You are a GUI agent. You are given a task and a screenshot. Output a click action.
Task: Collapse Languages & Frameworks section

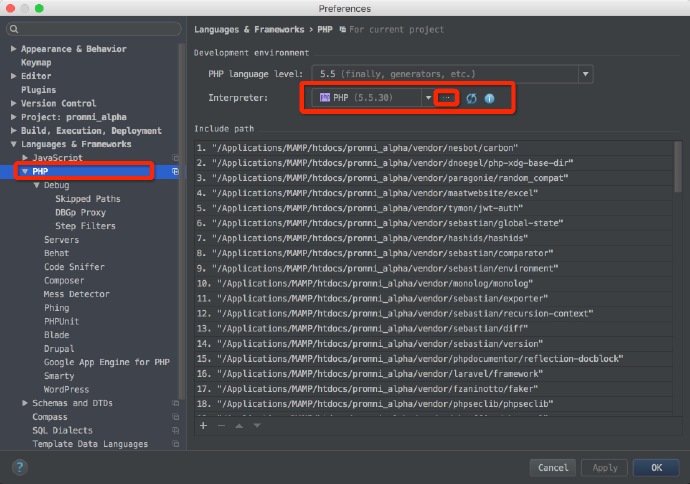coord(14,144)
